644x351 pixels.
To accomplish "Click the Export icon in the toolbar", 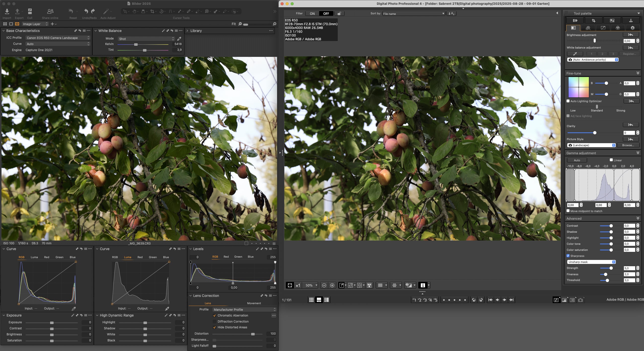I will (17, 12).
